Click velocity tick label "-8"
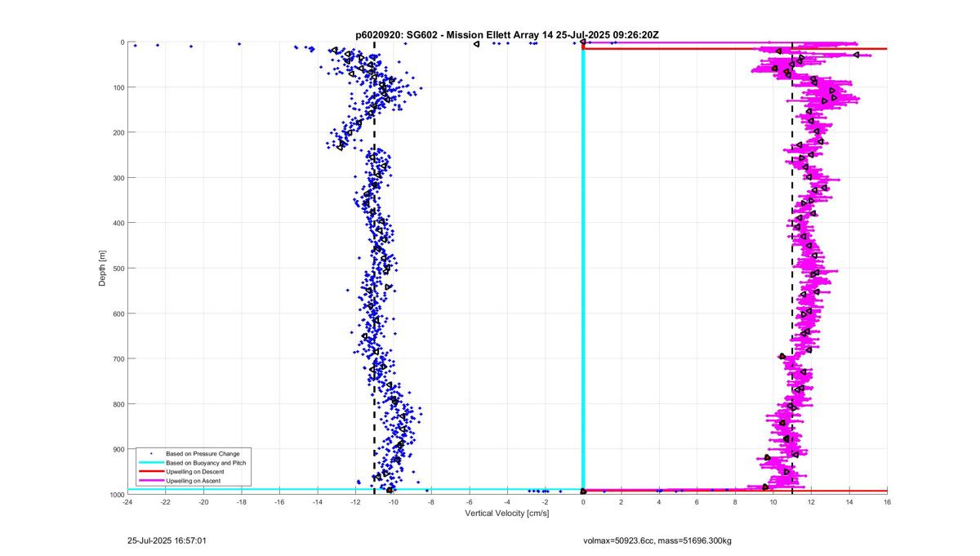The image size is (980, 556). coord(431,501)
